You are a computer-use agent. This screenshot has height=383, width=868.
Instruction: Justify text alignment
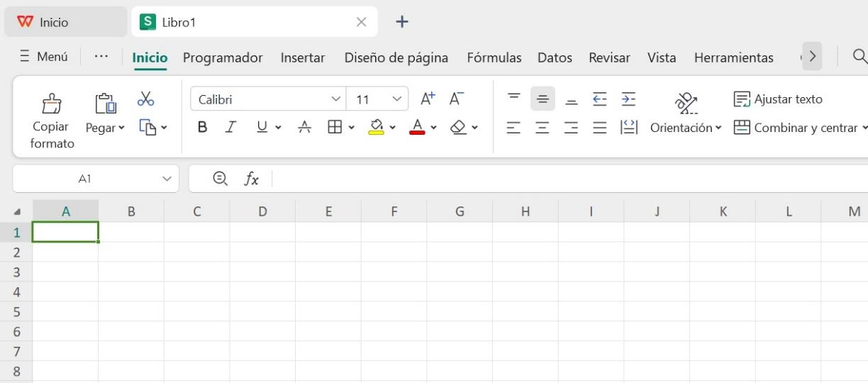[x=600, y=128]
